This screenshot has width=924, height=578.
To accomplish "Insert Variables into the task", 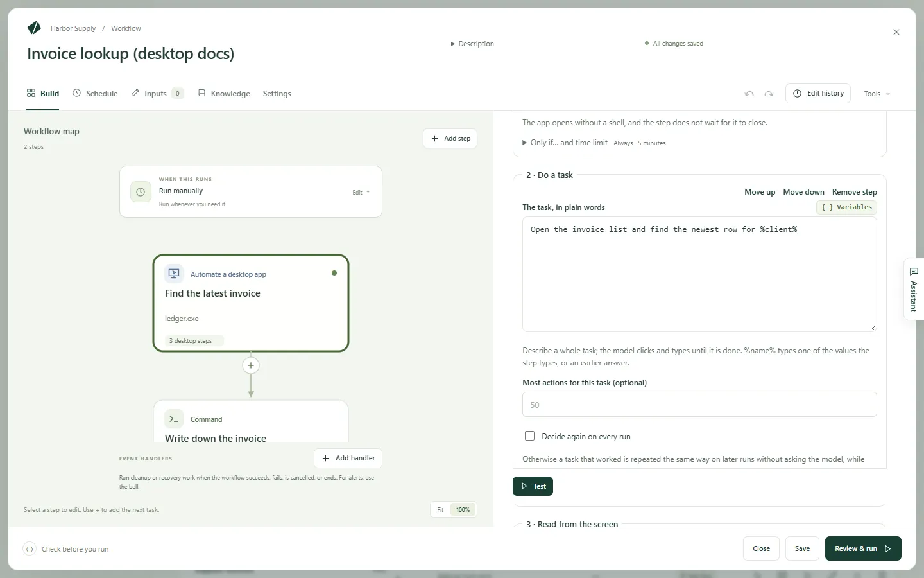I will pos(846,207).
